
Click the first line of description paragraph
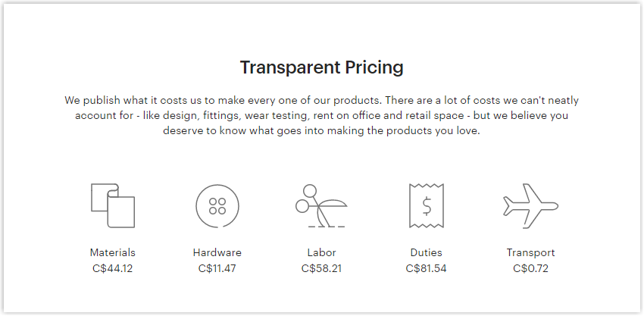(321, 100)
